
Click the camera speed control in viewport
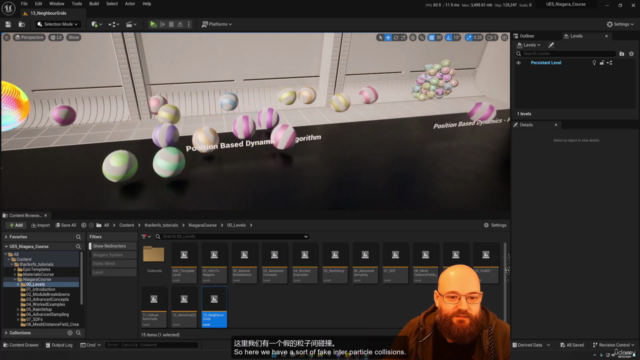pos(492,38)
